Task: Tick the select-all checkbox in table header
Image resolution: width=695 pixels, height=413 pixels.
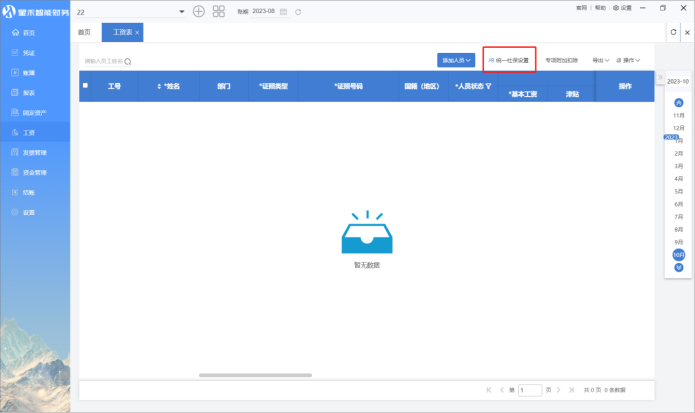Action: [x=85, y=86]
